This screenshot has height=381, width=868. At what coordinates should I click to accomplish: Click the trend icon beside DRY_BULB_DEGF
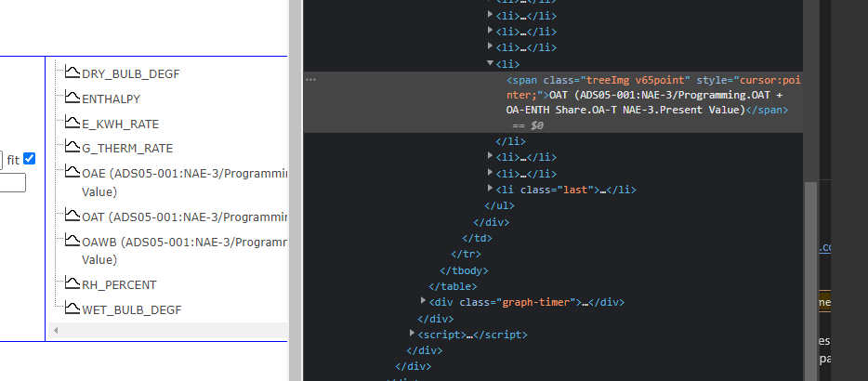72,72
